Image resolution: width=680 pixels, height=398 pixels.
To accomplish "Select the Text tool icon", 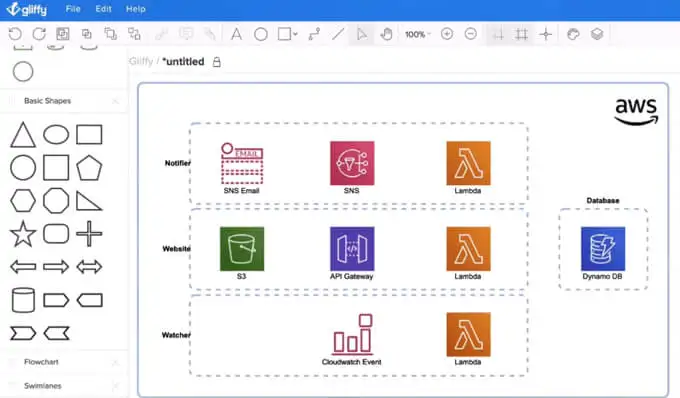I will point(236,34).
